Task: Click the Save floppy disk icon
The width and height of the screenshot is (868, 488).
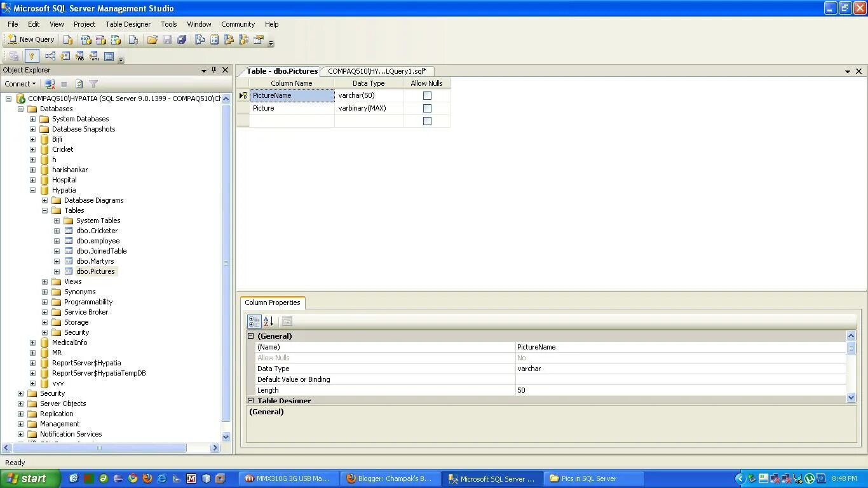Action: (167, 39)
